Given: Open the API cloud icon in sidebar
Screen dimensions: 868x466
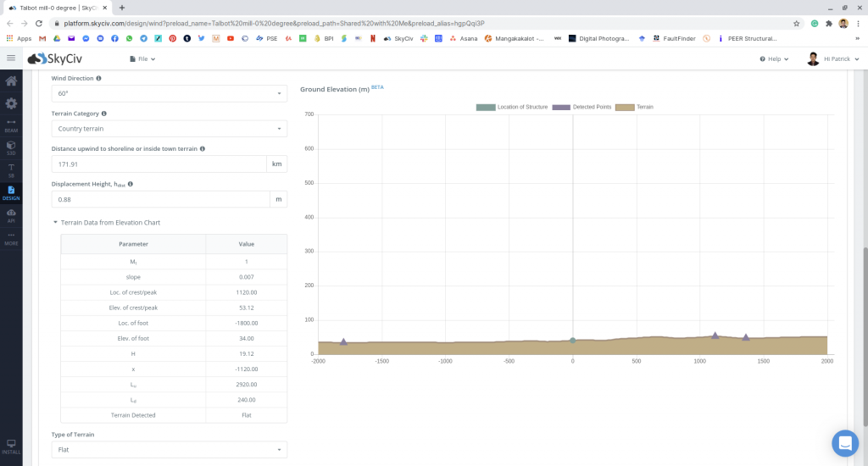Looking at the screenshot, I should click(x=11, y=216).
